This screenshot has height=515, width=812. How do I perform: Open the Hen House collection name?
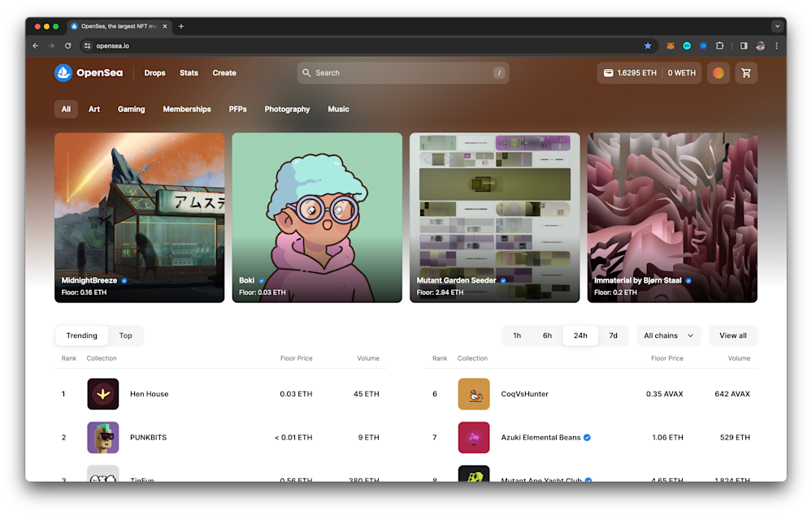(149, 394)
